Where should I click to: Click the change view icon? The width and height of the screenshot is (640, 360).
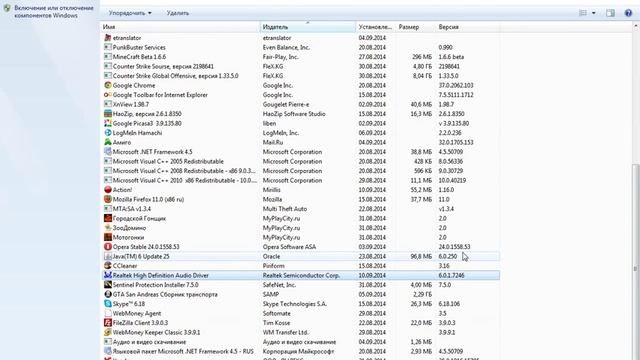pos(583,13)
